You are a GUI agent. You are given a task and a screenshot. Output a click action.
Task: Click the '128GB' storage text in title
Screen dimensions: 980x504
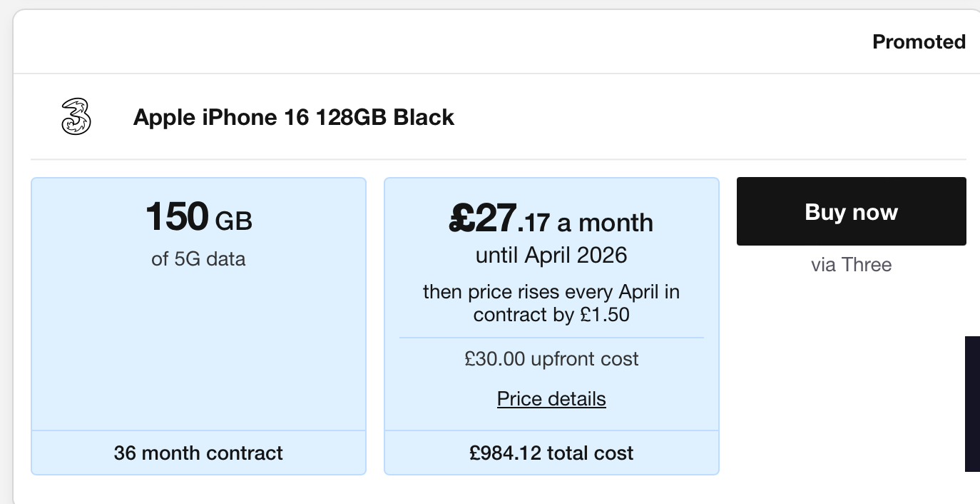351,117
